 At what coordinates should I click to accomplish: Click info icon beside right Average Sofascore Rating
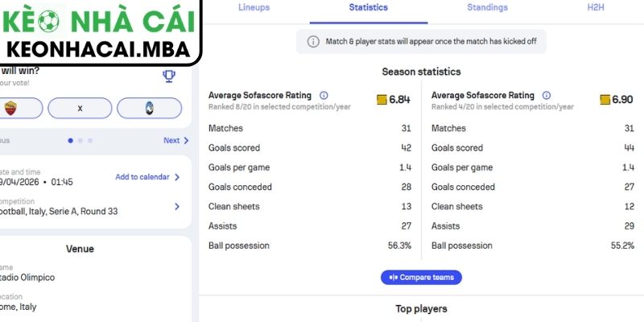(x=547, y=96)
